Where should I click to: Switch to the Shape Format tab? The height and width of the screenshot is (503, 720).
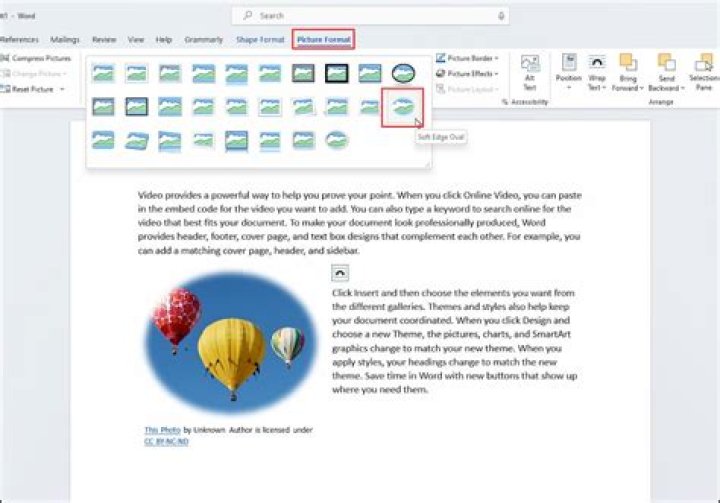[260, 40]
